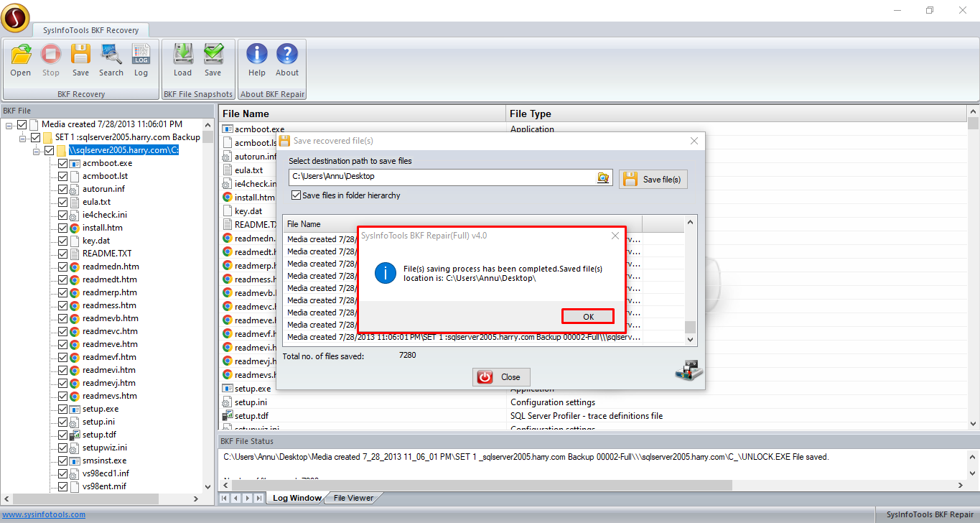Close the BKF Repair message box with X
The width and height of the screenshot is (980, 523).
click(615, 236)
